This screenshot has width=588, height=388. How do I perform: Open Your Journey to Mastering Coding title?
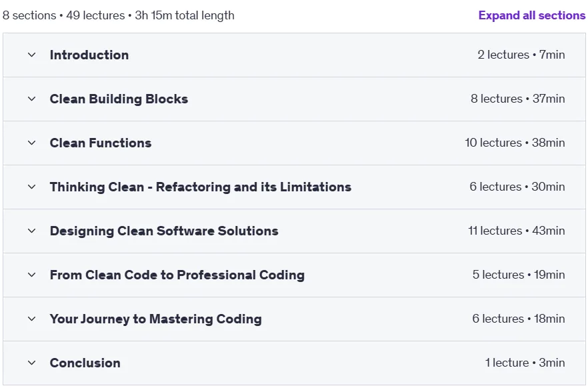pyautogui.click(x=155, y=319)
